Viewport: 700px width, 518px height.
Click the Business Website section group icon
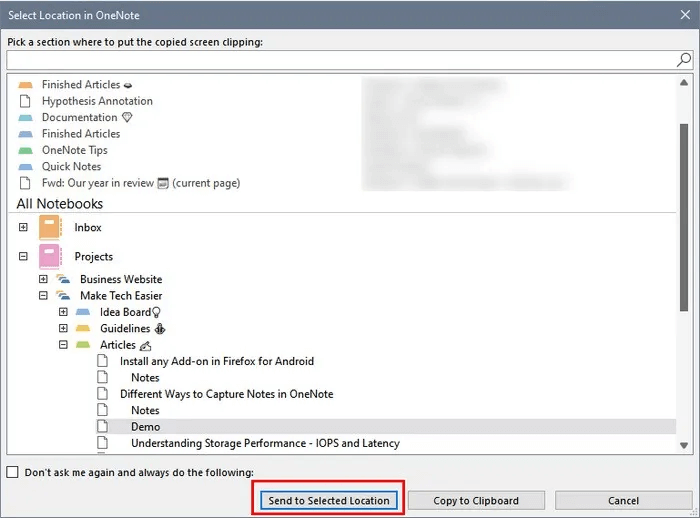(63, 279)
